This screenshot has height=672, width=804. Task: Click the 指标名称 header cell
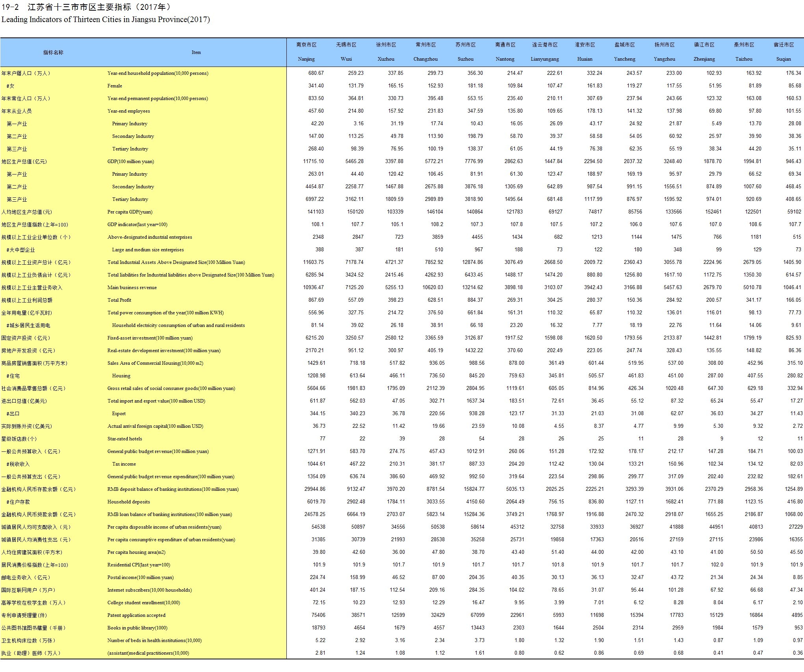[x=53, y=52]
